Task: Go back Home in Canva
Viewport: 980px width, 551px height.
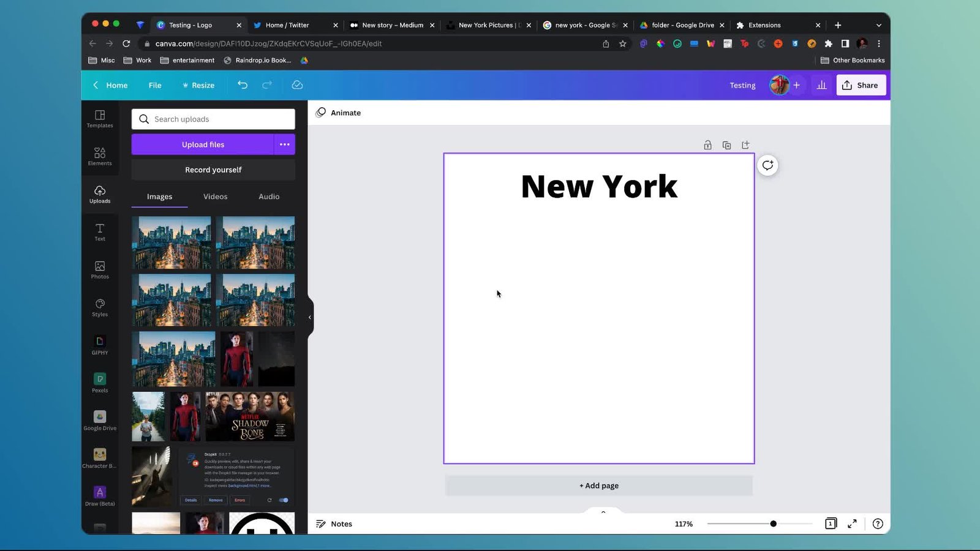Action: [110, 85]
